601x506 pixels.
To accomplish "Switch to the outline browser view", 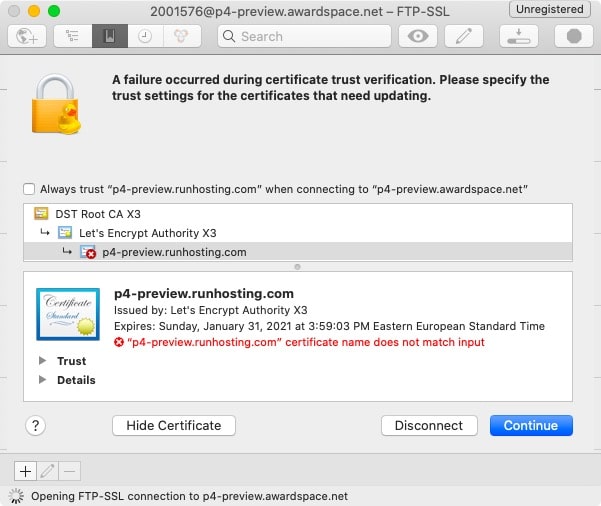I will (72, 36).
